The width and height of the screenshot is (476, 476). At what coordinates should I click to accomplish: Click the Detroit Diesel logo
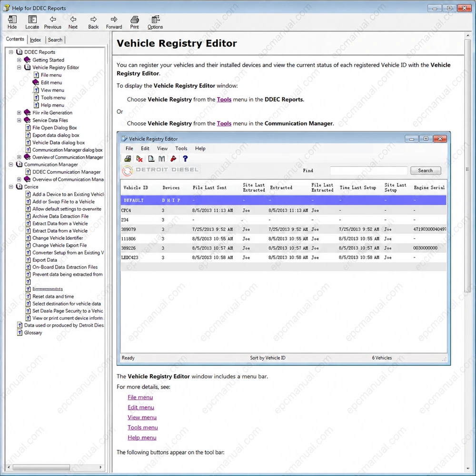click(160, 170)
